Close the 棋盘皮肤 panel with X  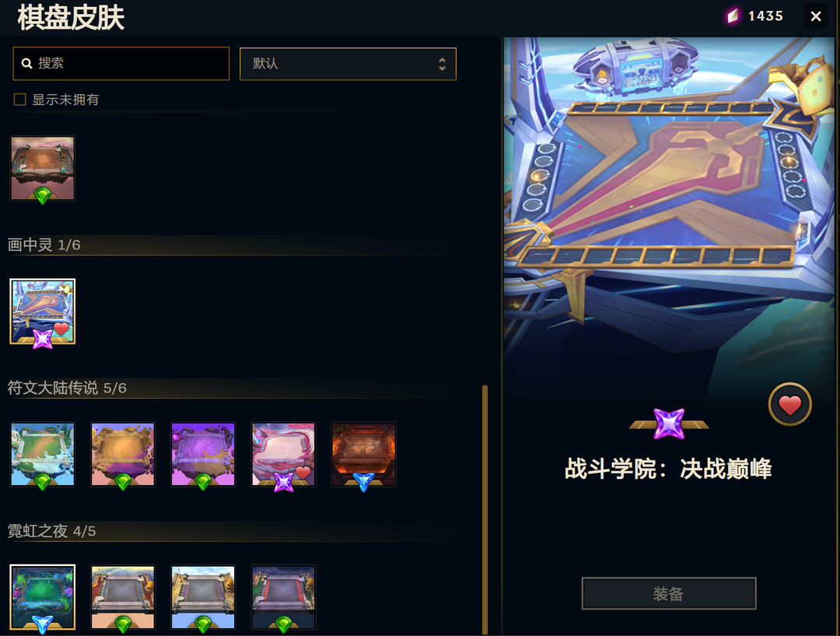tap(816, 16)
